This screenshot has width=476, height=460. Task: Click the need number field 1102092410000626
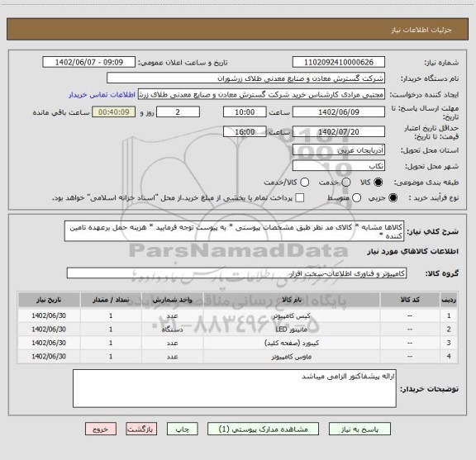(339, 62)
